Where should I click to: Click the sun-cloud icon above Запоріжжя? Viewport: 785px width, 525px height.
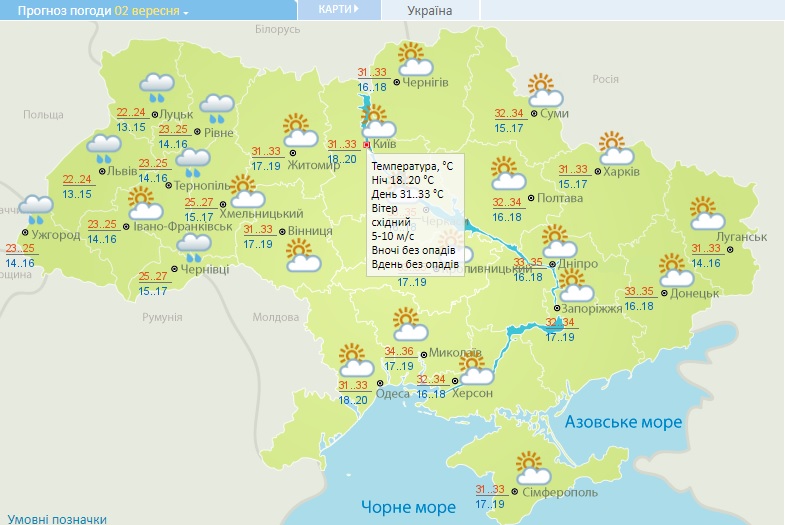pyautogui.click(x=576, y=285)
